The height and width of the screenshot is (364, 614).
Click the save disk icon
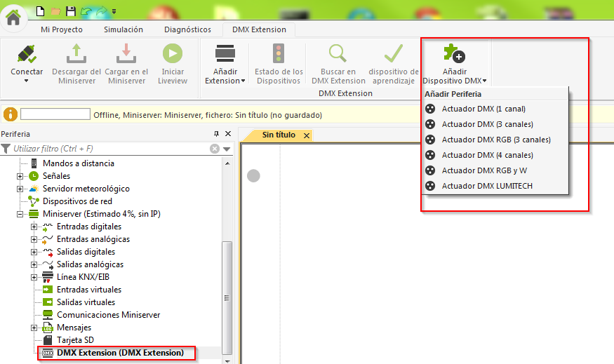[71, 11]
